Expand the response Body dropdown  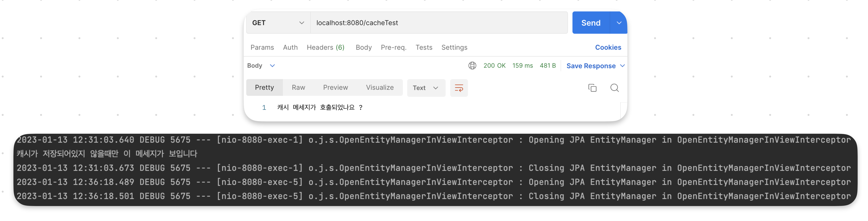pos(261,66)
